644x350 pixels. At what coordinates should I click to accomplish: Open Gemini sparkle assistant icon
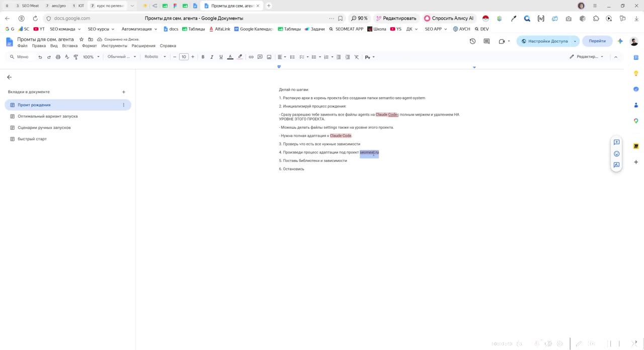point(620,41)
